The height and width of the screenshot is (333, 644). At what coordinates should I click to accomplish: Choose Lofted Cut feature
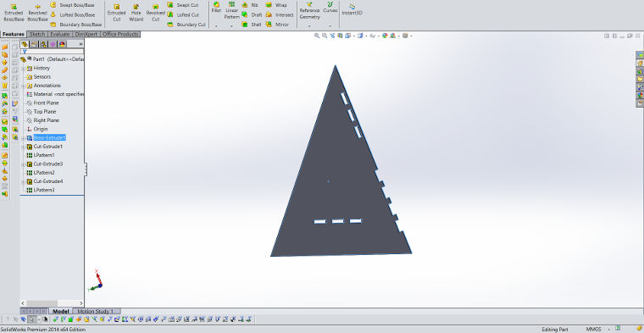(183, 14)
